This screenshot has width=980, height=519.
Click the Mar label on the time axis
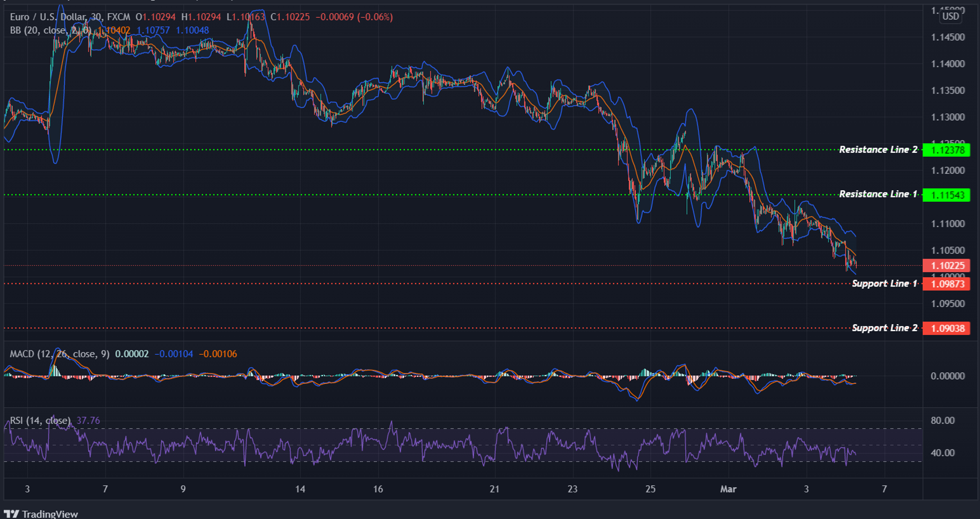pyautogui.click(x=729, y=490)
